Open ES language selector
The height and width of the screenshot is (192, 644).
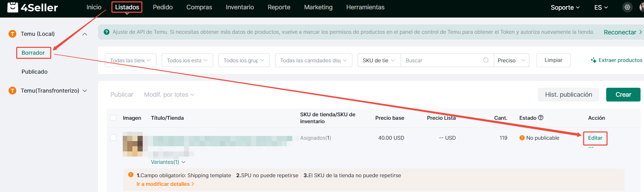(601, 8)
